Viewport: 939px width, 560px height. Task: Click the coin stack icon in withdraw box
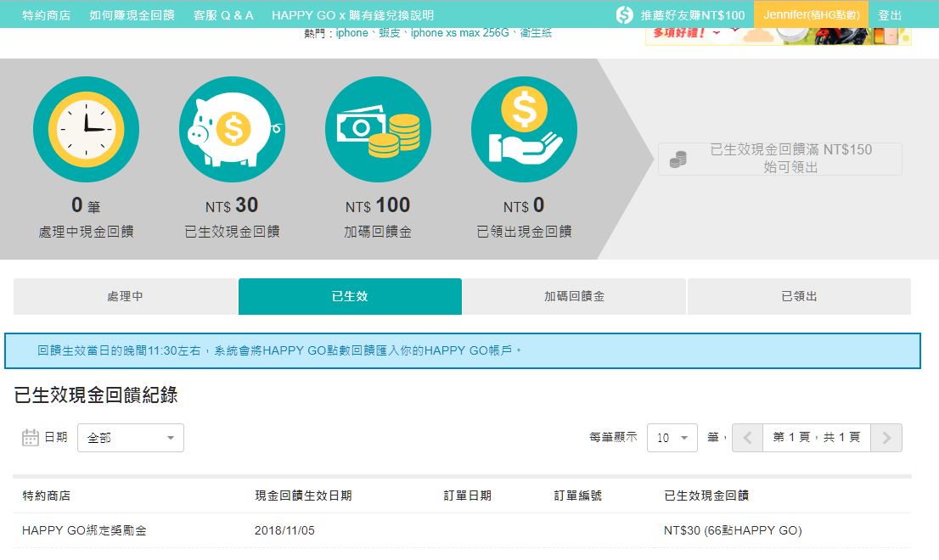pos(678,159)
